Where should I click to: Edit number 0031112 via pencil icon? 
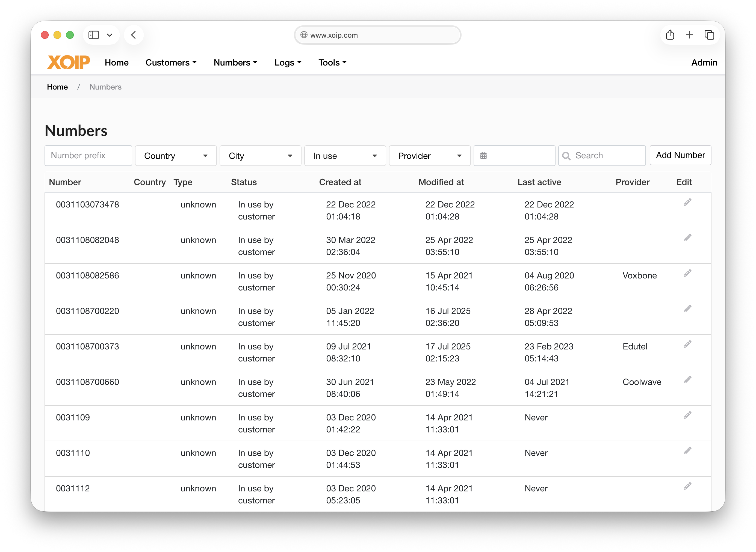[687, 486]
